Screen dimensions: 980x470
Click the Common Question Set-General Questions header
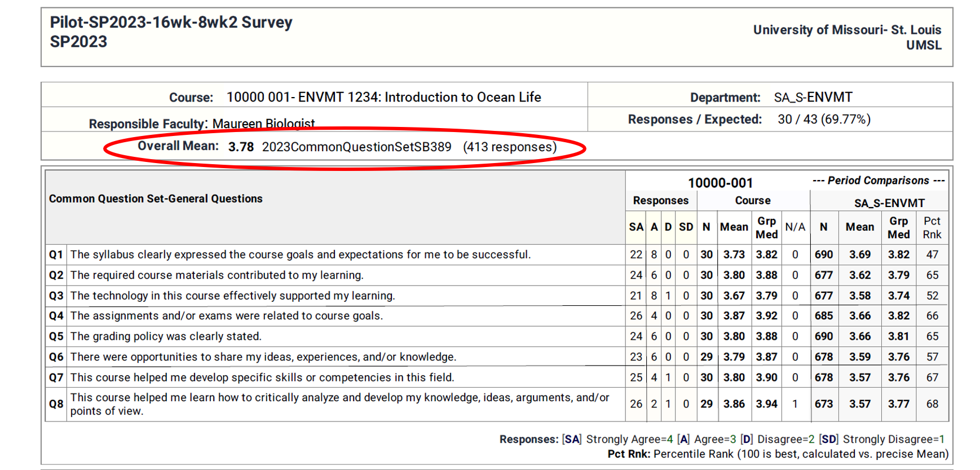point(156,199)
